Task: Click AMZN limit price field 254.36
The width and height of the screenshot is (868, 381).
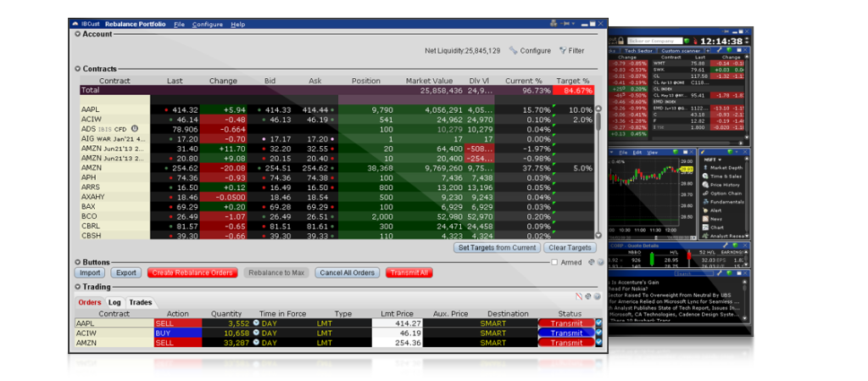Action: coord(397,343)
